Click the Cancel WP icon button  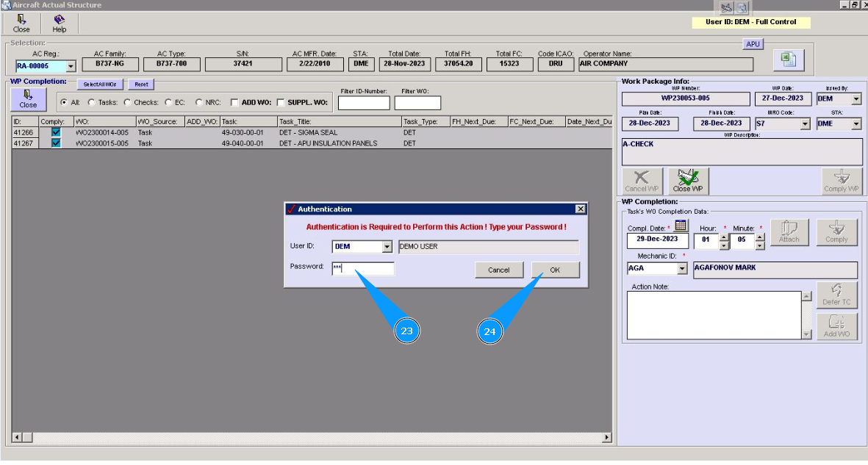pyautogui.click(x=642, y=181)
